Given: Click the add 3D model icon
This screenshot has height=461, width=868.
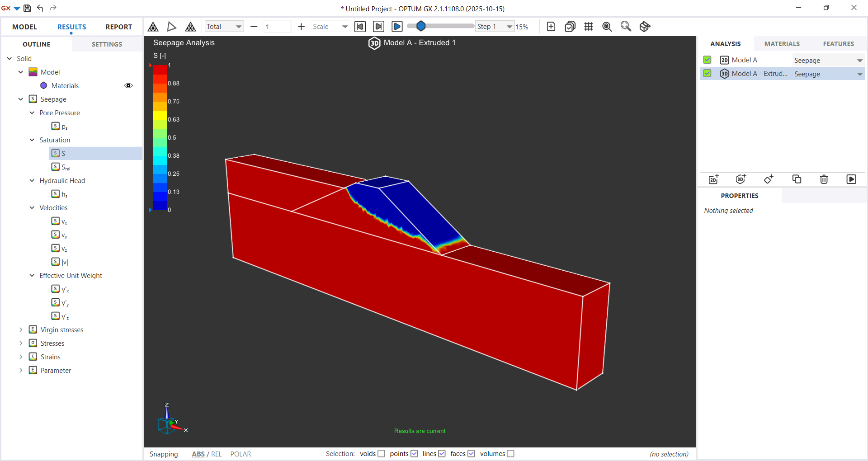Looking at the screenshot, I should 741,179.
